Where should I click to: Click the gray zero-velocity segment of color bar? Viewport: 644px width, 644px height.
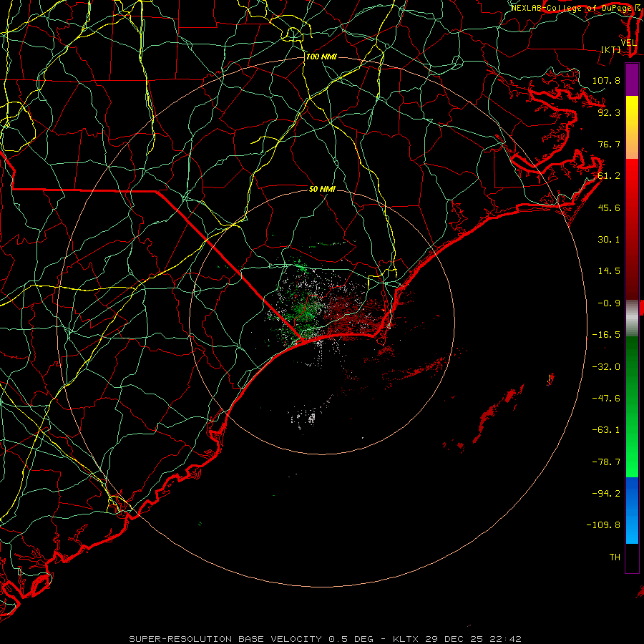(x=632, y=318)
